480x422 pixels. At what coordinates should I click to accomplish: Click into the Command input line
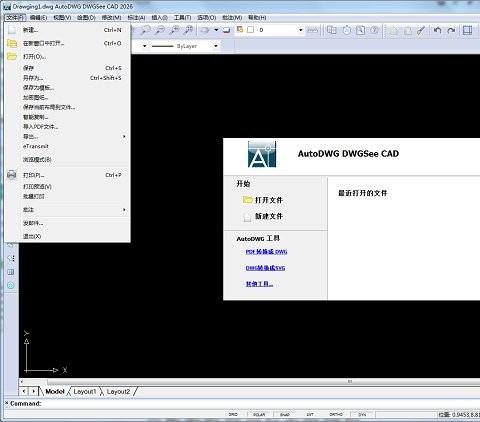260,404
